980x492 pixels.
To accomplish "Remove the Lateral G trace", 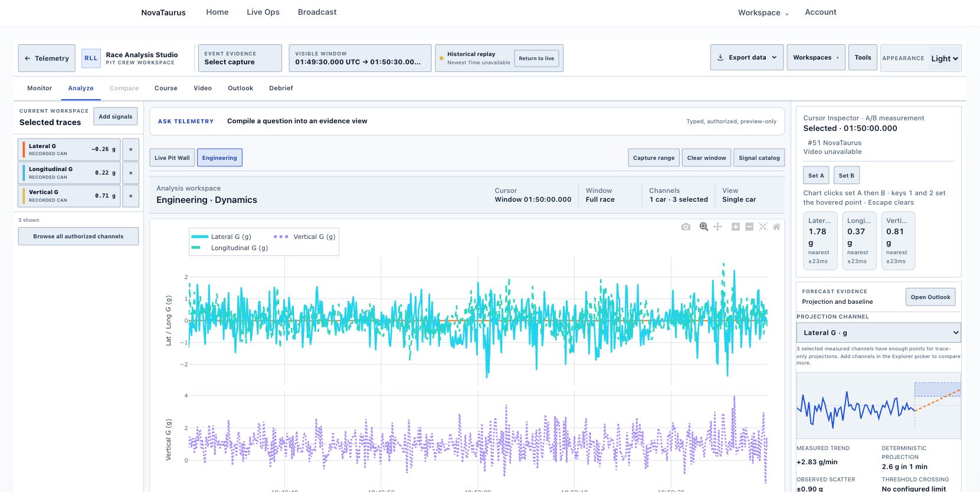I will tap(131, 149).
